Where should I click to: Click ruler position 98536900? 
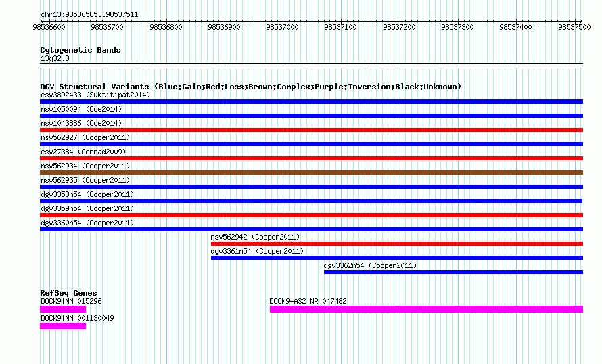pos(224,27)
